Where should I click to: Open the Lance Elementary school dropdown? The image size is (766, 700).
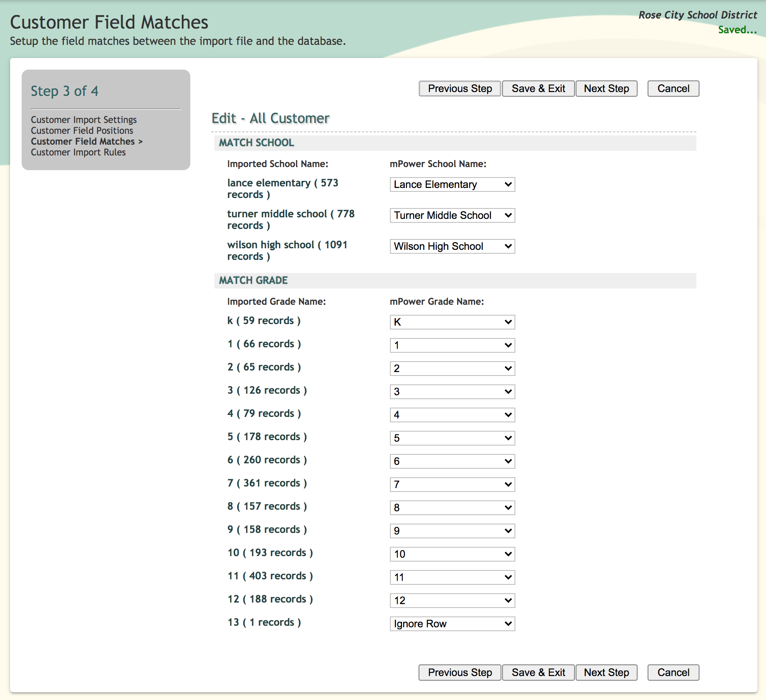tap(452, 184)
